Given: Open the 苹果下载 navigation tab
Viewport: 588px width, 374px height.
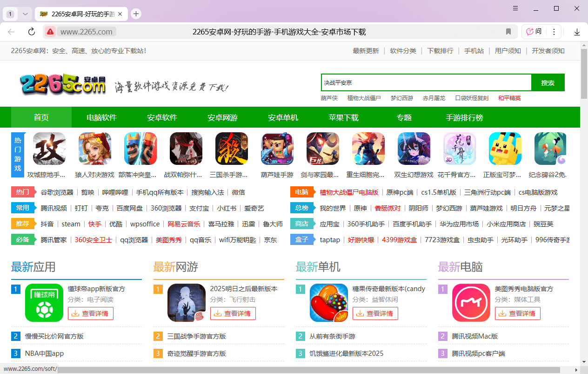Looking at the screenshot, I should pos(344,117).
